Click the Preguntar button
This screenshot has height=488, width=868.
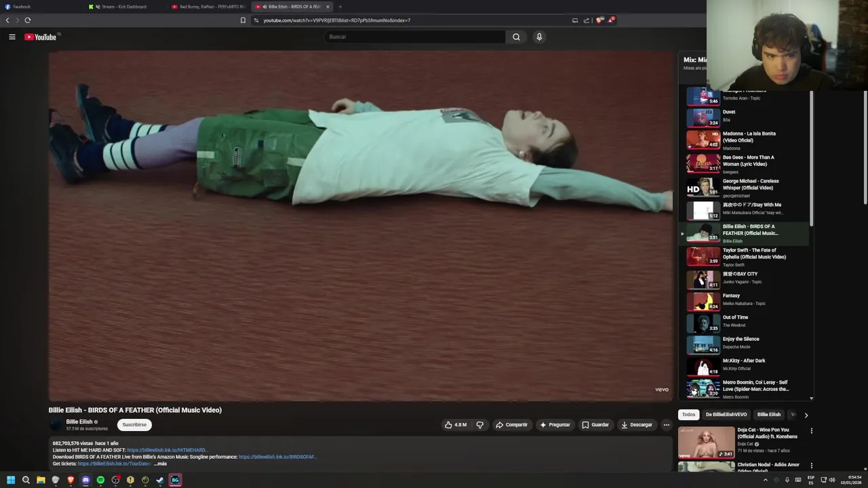coord(555,425)
